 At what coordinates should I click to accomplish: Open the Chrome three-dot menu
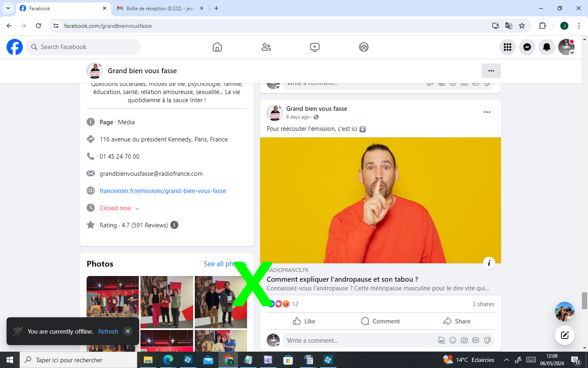click(579, 26)
